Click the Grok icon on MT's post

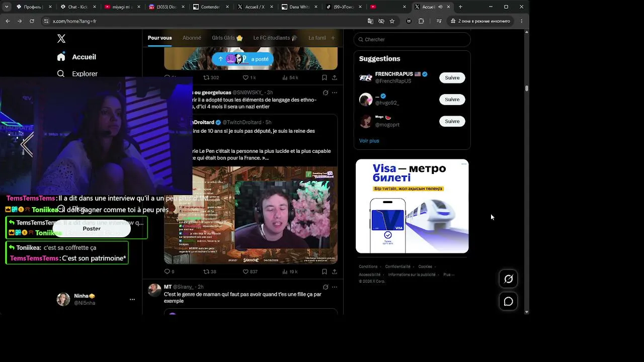pos(326,287)
